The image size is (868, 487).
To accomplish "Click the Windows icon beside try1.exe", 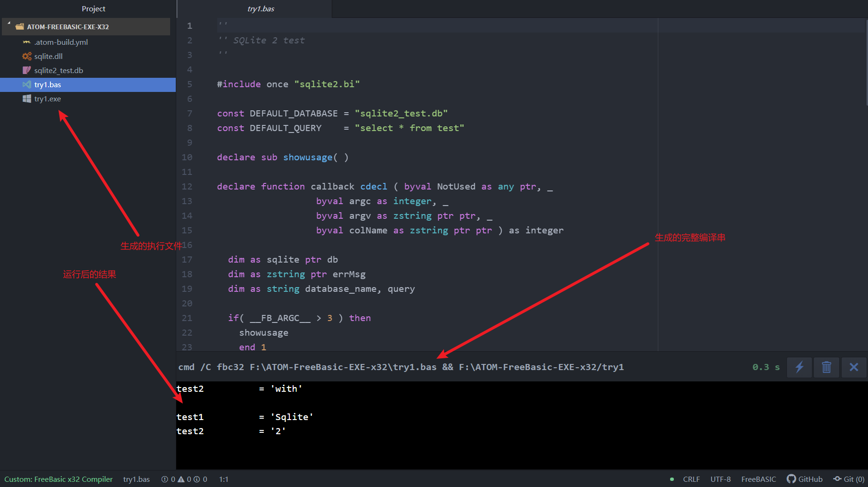I will [x=27, y=99].
